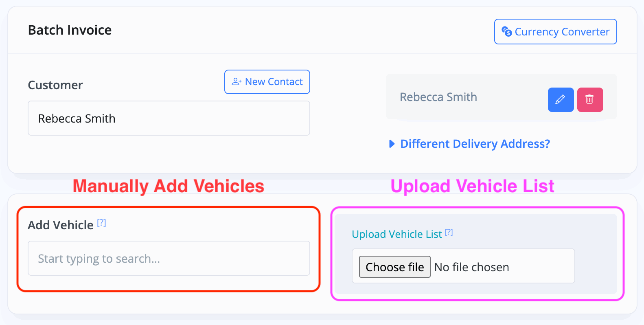Open the Currency Converter
The height and width of the screenshot is (325, 644).
(x=555, y=31)
